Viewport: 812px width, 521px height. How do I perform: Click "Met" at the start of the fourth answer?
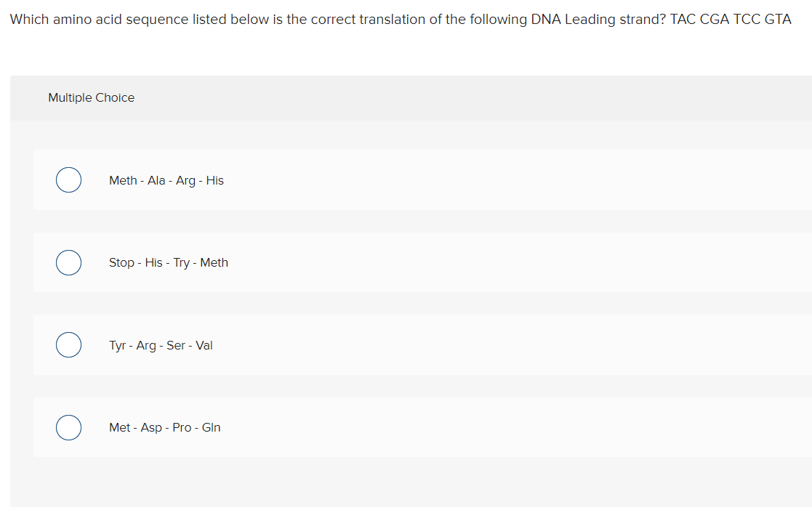(x=120, y=427)
